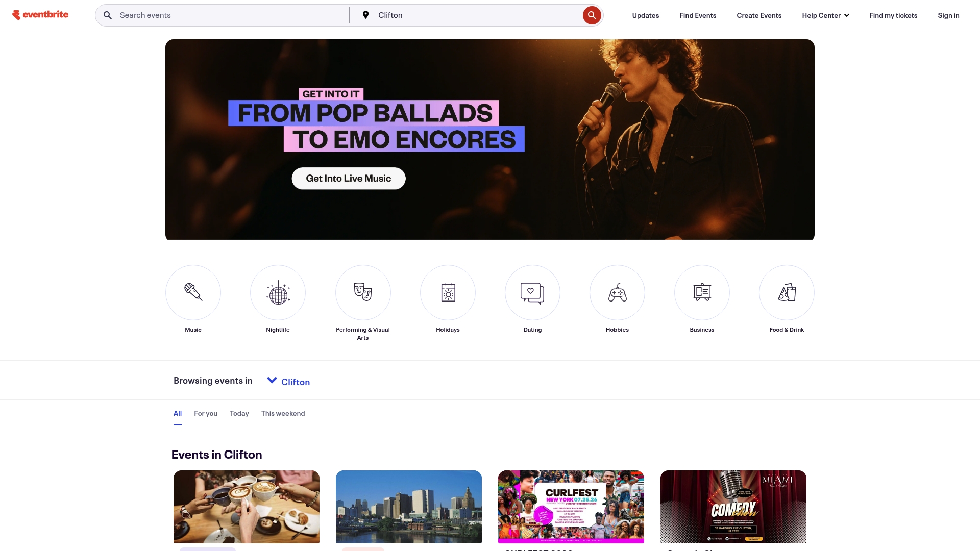Click the Eventbrite logo

point(40,15)
